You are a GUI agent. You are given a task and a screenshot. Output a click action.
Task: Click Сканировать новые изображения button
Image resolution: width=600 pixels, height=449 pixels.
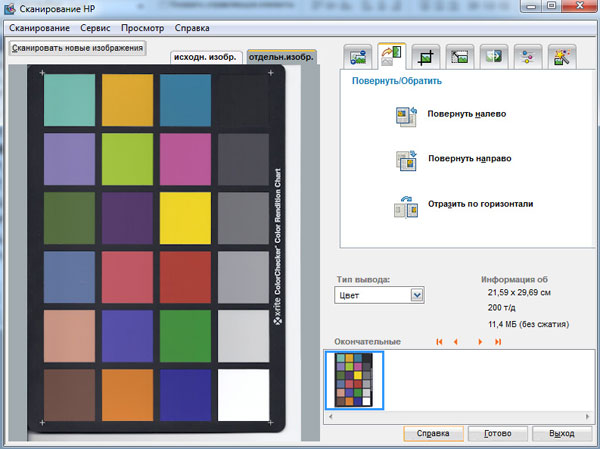[x=78, y=47]
